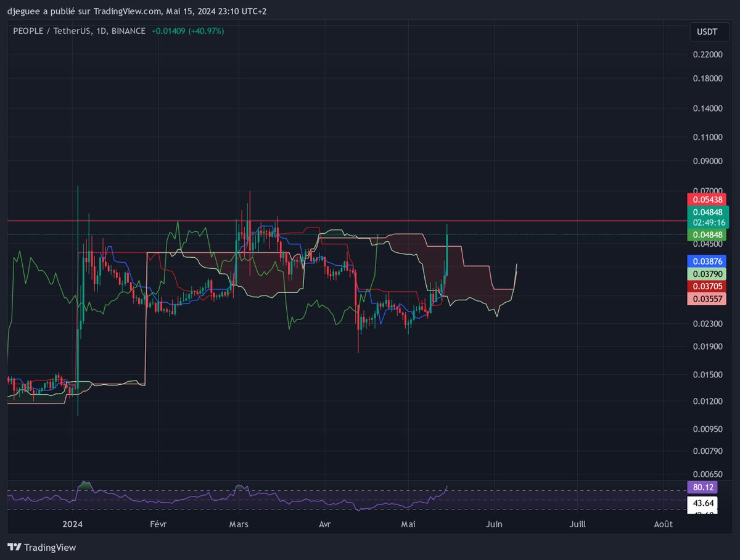Select the light green 0.03790 price tag
The height and width of the screenshot is (560, 740).
(707, 274)
